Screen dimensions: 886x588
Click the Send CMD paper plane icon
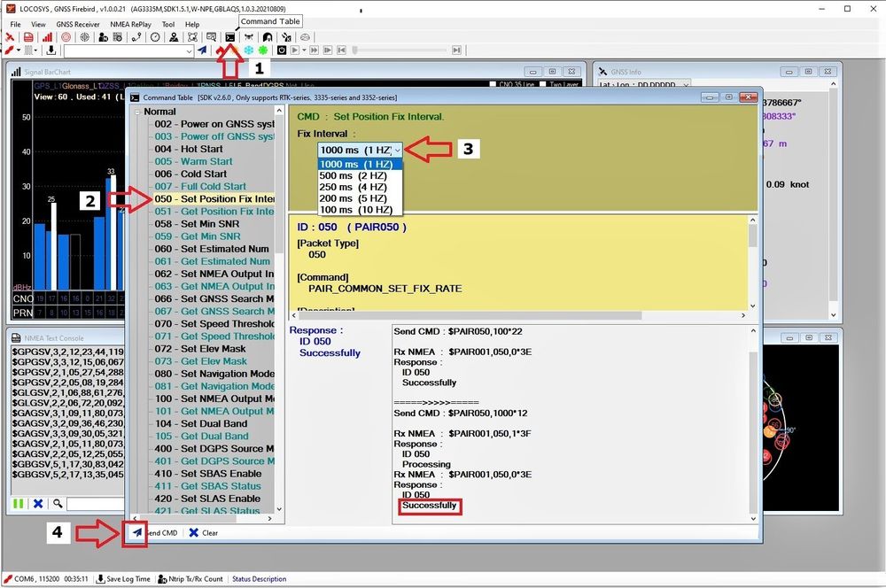coord(136,533)
